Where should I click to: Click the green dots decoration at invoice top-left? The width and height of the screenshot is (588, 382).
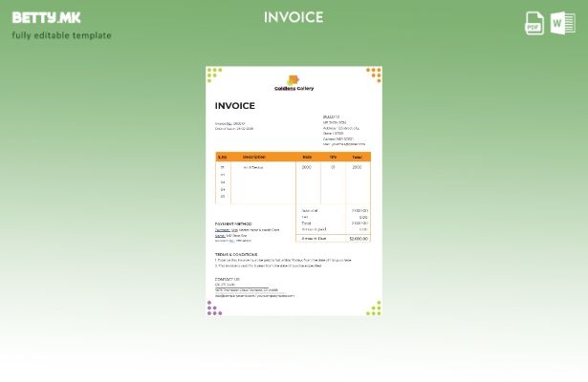[x=214, y=73]
